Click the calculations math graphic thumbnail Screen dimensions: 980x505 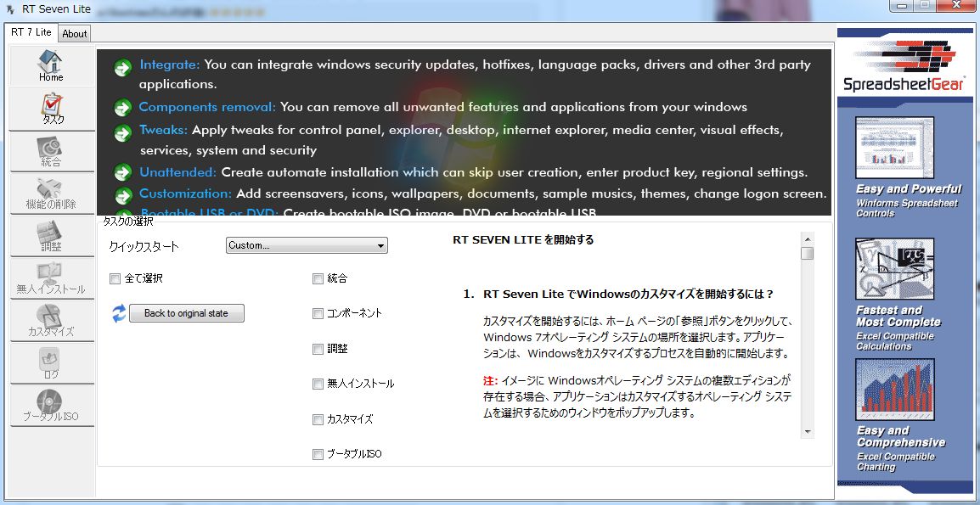(x=894, y=268)
